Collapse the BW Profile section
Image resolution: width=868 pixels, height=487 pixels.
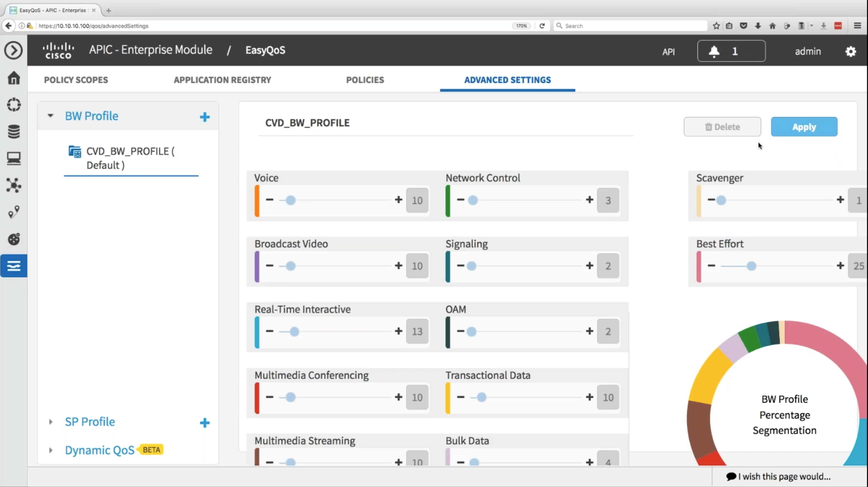(51, 116)
